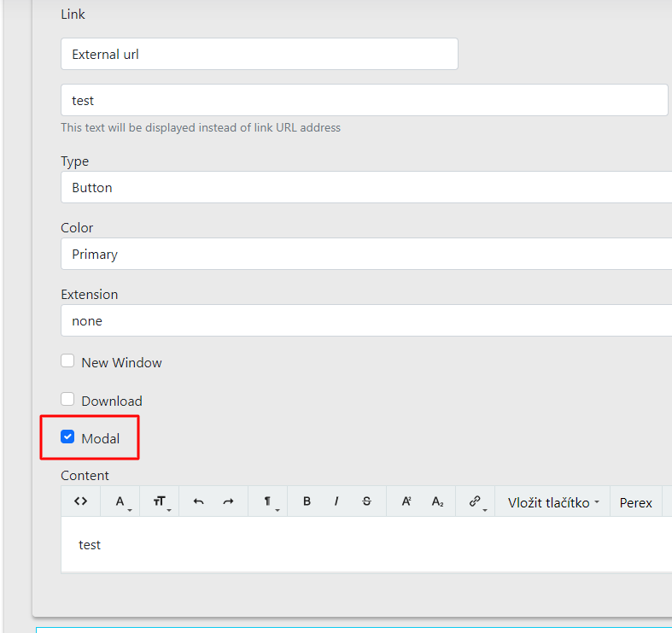The height and width of the screenshot is (633, 672).
Task: Click the Perex button
Action: 635,502
